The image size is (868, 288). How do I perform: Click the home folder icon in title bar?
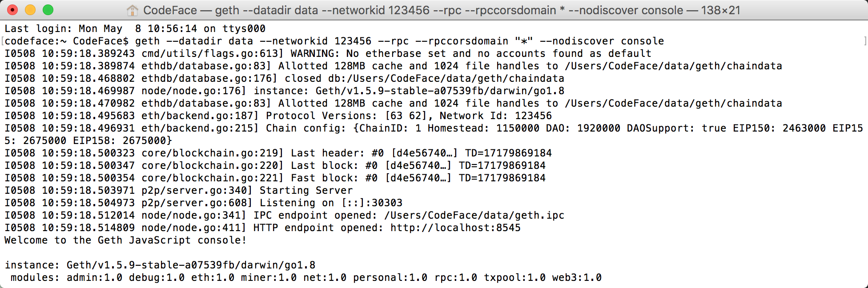click(x=132, y=10)
